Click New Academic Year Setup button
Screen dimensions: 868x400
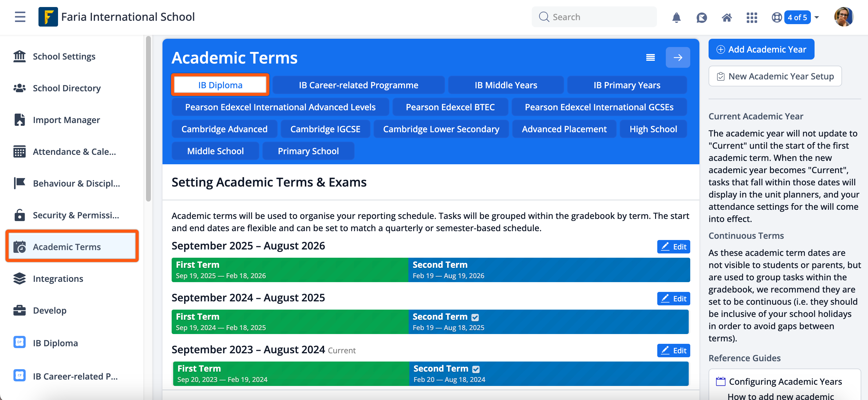[775, 76]
